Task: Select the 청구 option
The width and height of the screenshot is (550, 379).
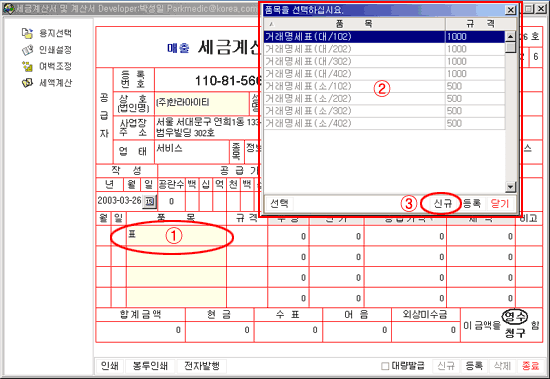Action: tap(515, 333)
